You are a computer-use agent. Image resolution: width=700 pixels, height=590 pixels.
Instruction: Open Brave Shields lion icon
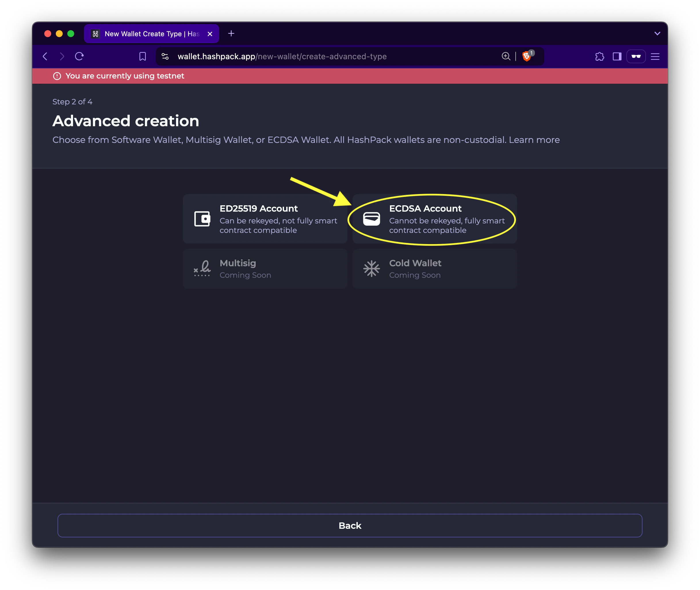[527, 56]
